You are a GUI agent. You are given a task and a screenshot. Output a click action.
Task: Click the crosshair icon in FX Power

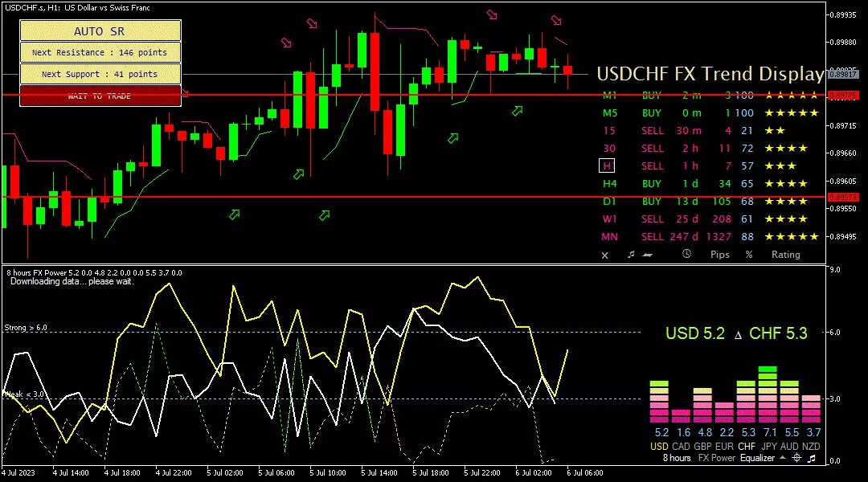coord(797,458)
